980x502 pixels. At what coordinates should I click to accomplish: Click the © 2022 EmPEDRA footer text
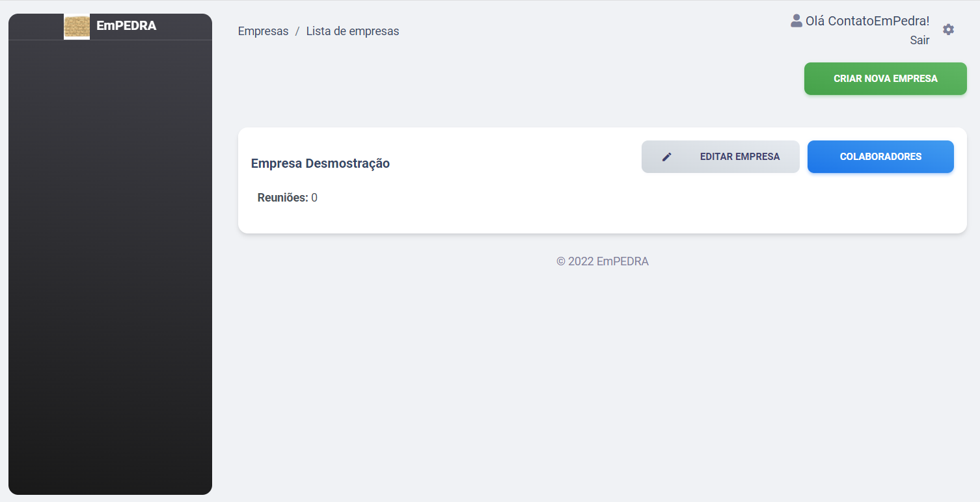click(603, 261)
